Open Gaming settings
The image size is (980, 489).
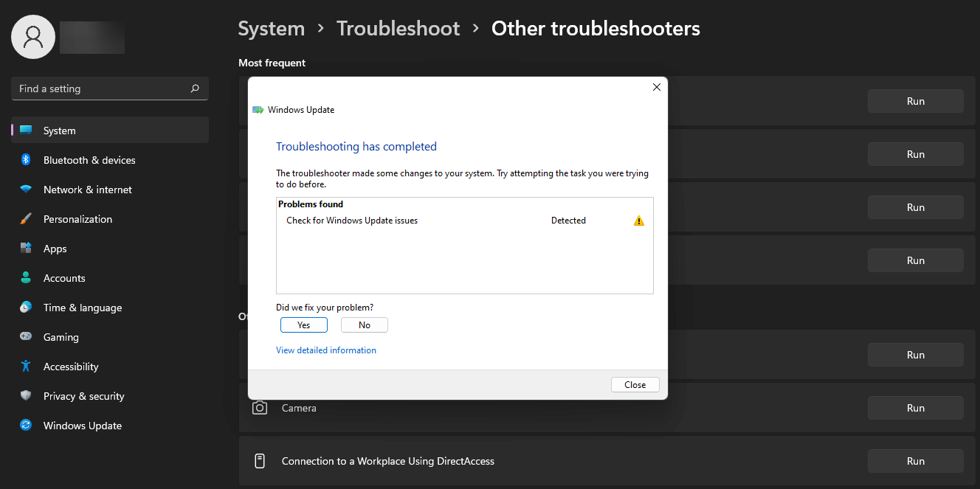click(x=110, y=337)
